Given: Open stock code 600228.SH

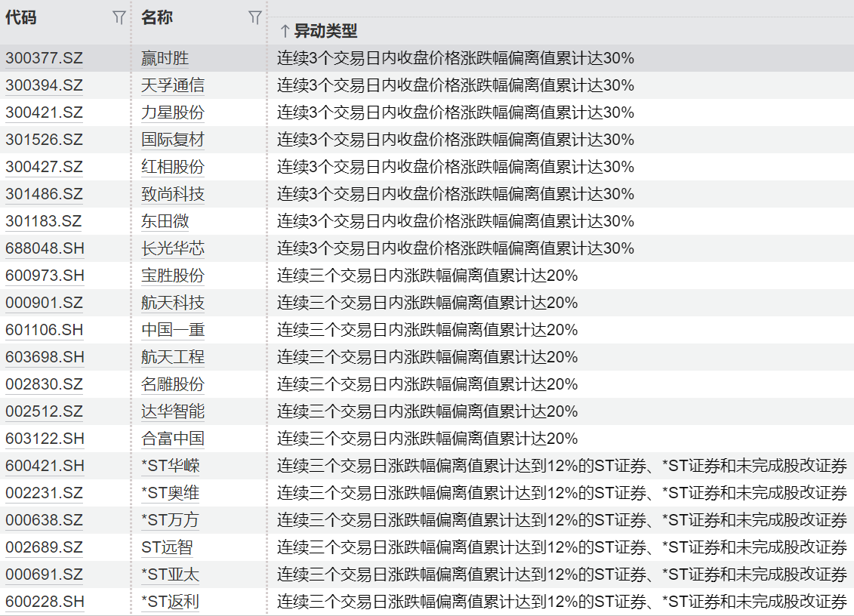Looking at the screenshot, I should 45,602.
